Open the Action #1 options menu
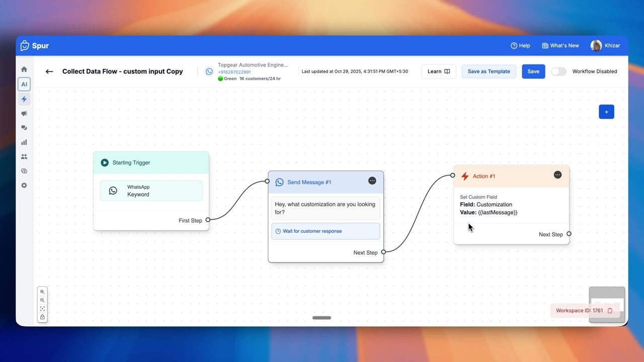This screenshot has height=362, width=644. [x=557, y=174]
